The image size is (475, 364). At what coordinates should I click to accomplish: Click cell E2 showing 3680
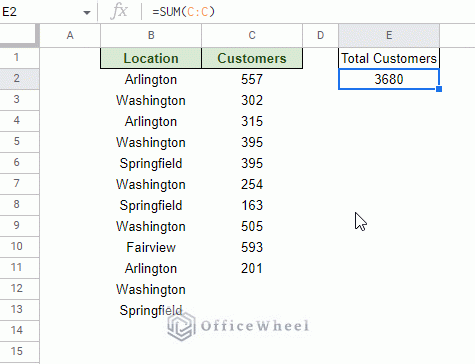tap(389, 79)
